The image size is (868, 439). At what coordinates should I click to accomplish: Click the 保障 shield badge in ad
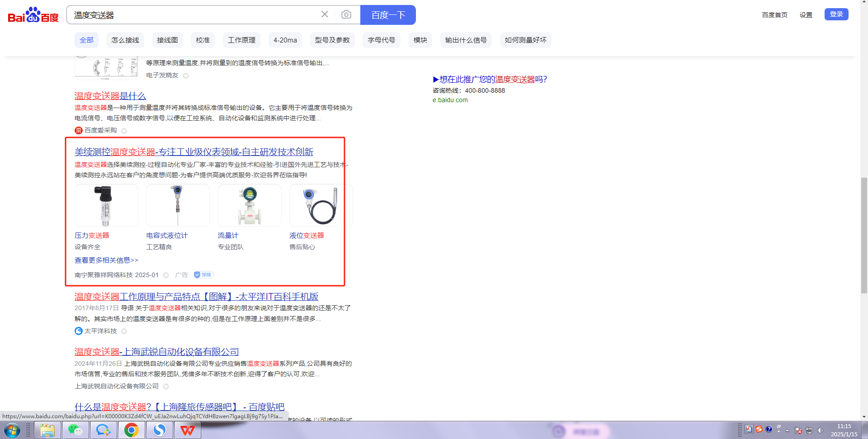[203, 275]
